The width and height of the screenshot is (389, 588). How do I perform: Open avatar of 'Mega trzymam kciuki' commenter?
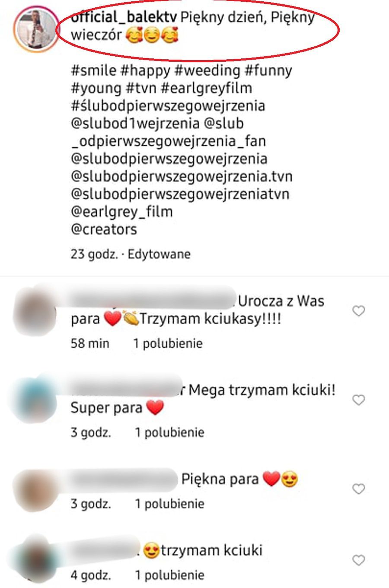tap(35, 399)
